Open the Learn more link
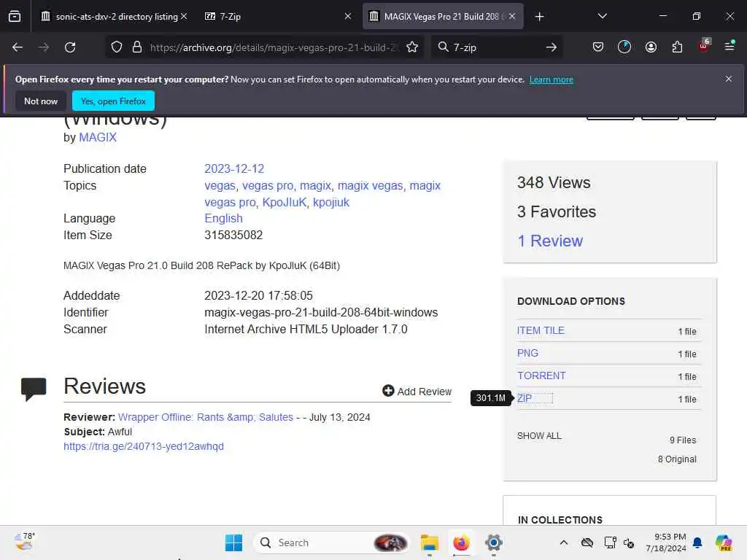This screenshot has width=747, height=560. (x=551, y=79)
